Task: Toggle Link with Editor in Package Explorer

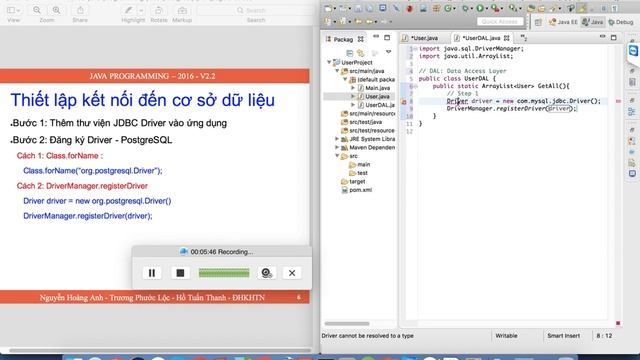Action: pos(361,53)
